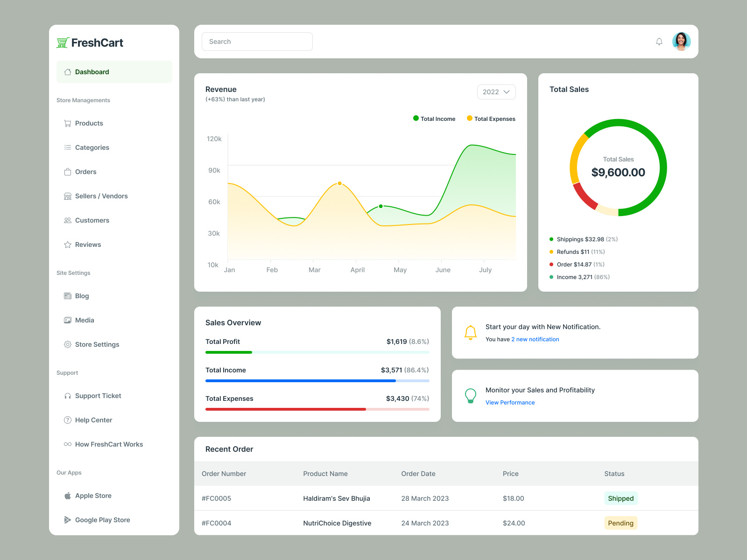
Task: Click the Total Expenses red progress bar
Action: coord(286,409)
